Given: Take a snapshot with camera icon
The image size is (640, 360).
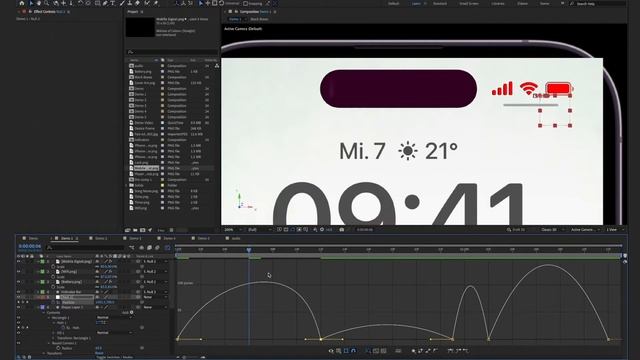Looking at the screenshot, I should coord(342,230).
